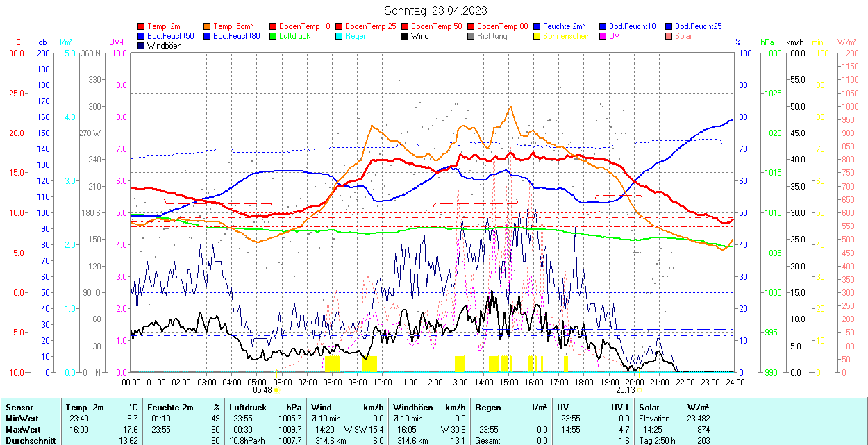Click the average pressure value 1007.7
The image size is (868, 445).
tap(290, 441)
